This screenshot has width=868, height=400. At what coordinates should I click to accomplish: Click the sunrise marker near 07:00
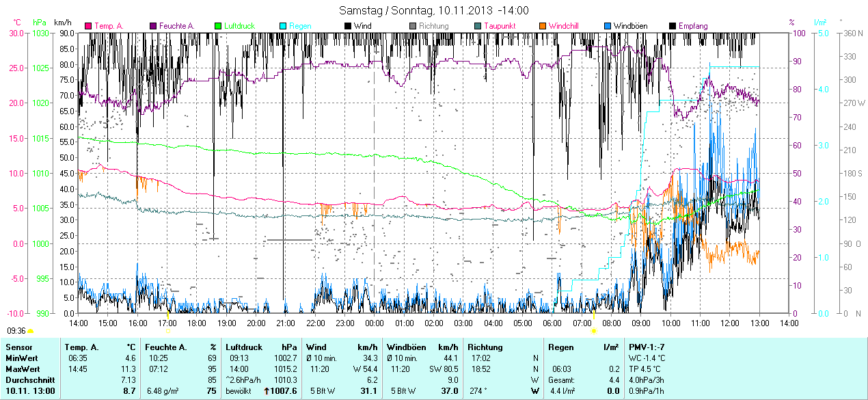[x=593, y=330]
